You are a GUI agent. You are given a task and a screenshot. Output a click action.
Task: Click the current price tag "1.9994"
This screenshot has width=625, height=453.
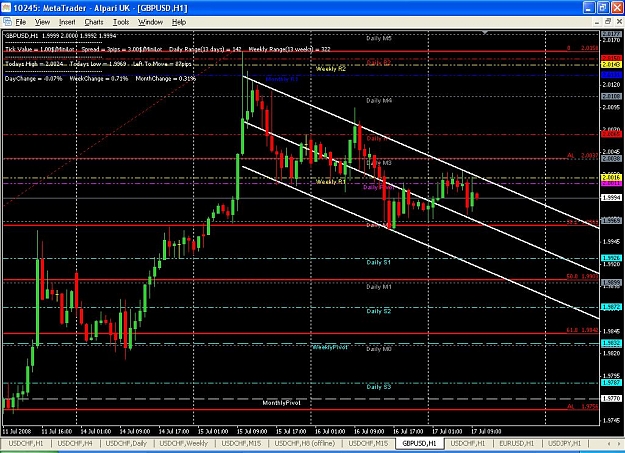click(x=611, y=198)
